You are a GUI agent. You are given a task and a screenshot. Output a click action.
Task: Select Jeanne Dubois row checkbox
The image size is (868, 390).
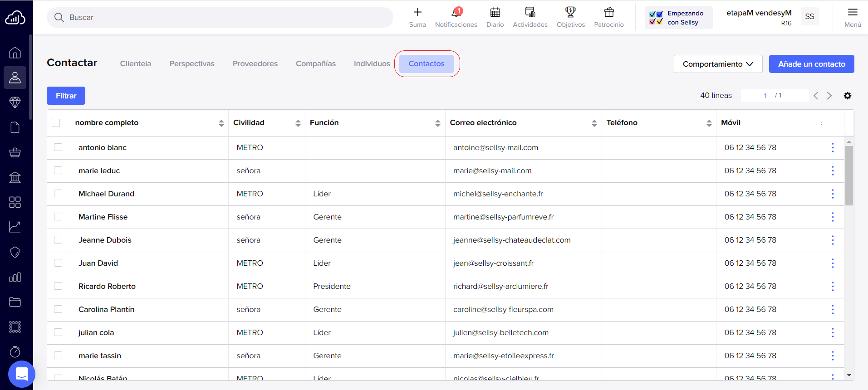point(58,240)
